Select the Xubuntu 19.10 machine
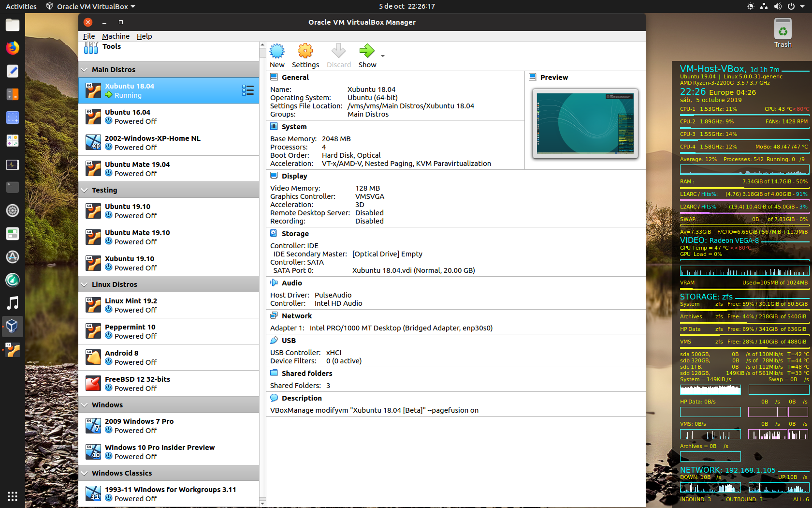The height and width of the screenshot is (508, 812). (169, 263)
